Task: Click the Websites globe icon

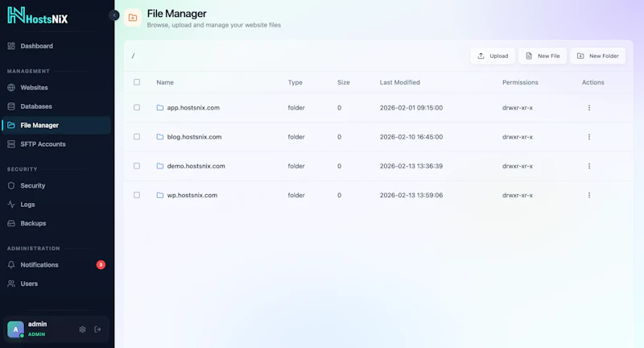Action: click(x=11, y=88)
